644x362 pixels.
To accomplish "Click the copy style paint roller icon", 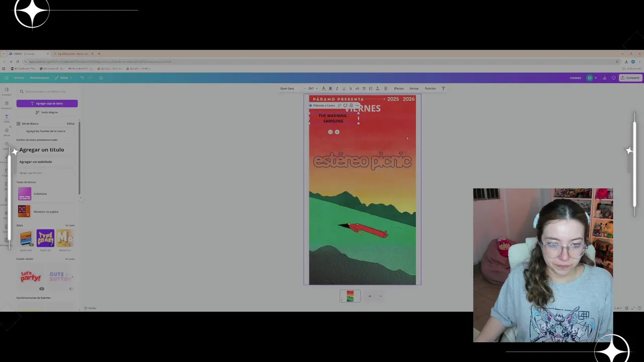I will click(x=443, y=88).
